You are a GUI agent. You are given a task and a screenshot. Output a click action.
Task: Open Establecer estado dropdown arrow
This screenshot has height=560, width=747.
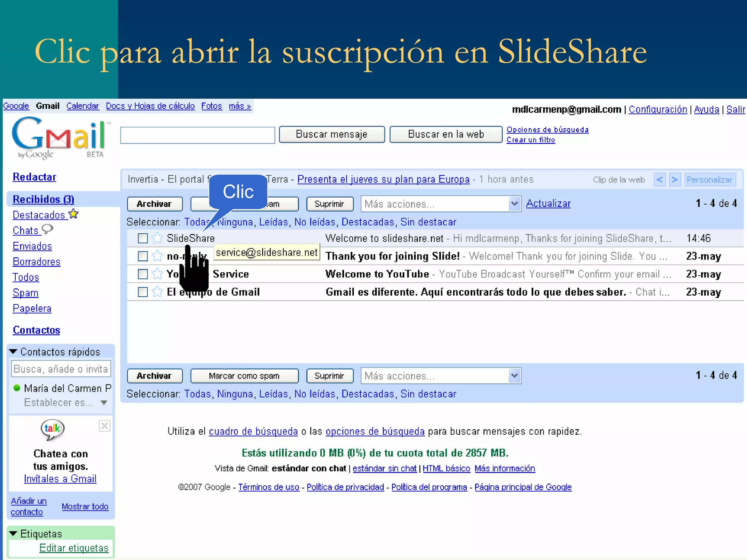104,403
